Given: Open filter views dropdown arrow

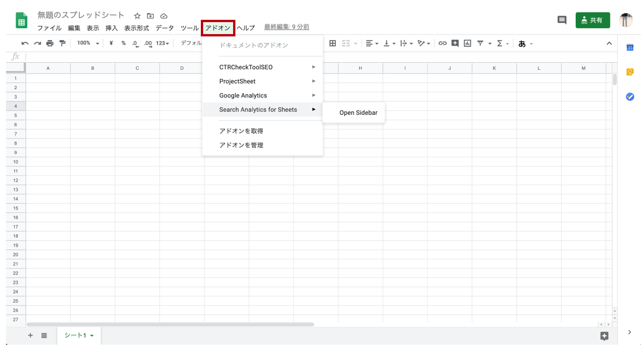Looking at the screenshot, I should (x=490, y=44).
